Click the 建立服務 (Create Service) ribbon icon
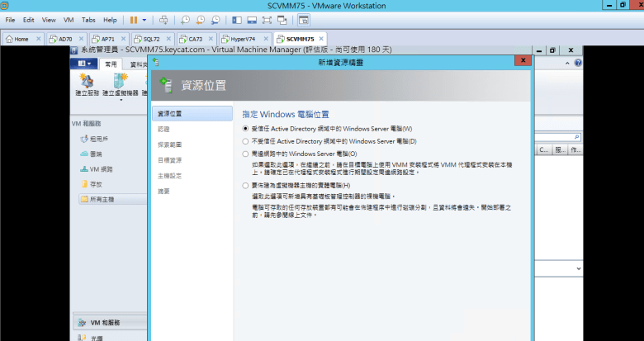 [86, 81]
